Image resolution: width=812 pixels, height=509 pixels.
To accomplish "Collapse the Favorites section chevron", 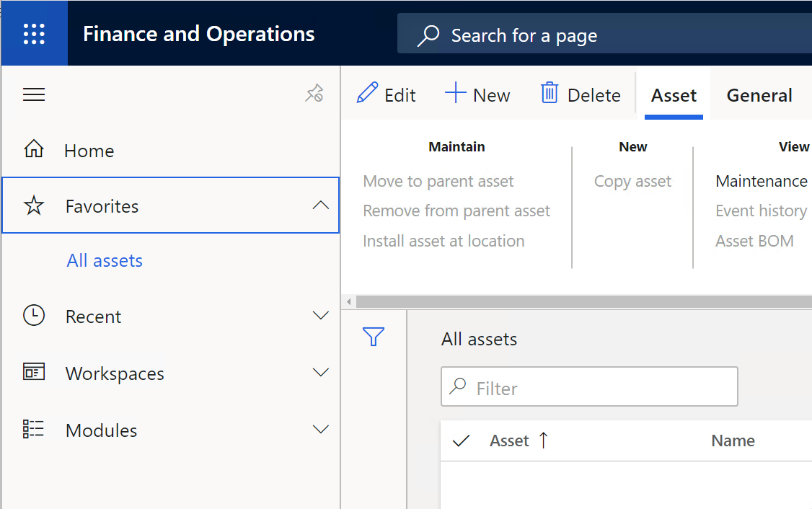I will click(x=321, y=205).
